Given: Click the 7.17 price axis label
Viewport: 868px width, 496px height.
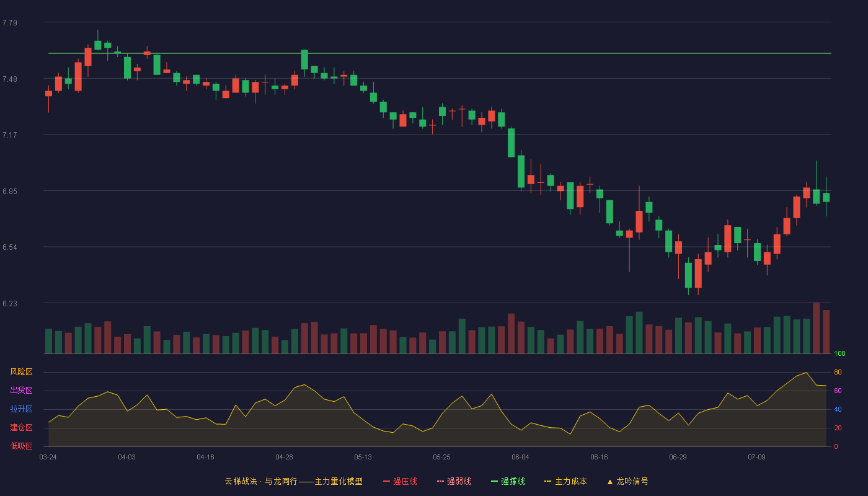Looking at the screenshot, I should (10, 135).
